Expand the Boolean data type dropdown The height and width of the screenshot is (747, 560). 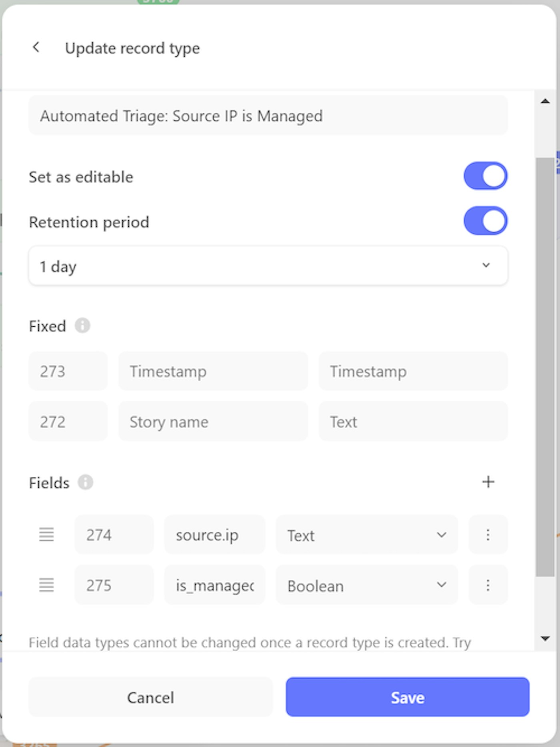pos(366,585)
